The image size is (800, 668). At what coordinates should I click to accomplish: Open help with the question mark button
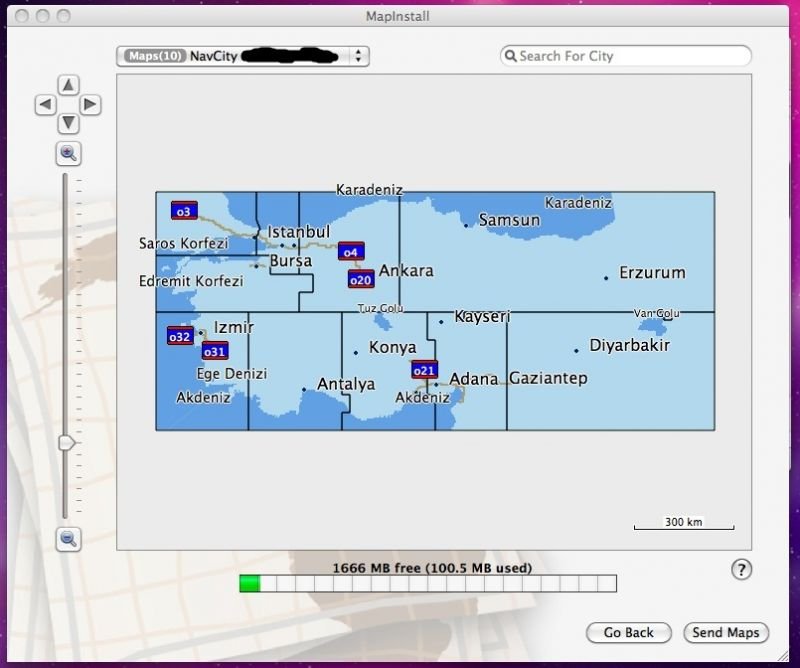pyautogui.click(x=741, y=569)
